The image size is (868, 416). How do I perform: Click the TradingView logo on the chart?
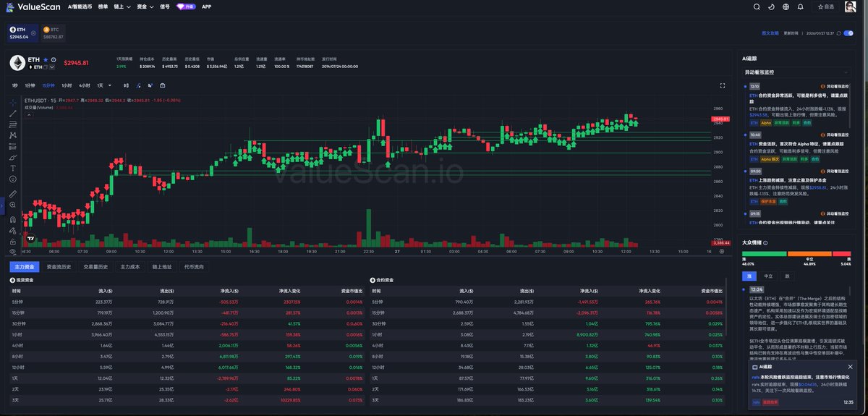click(x=31, y=237)
